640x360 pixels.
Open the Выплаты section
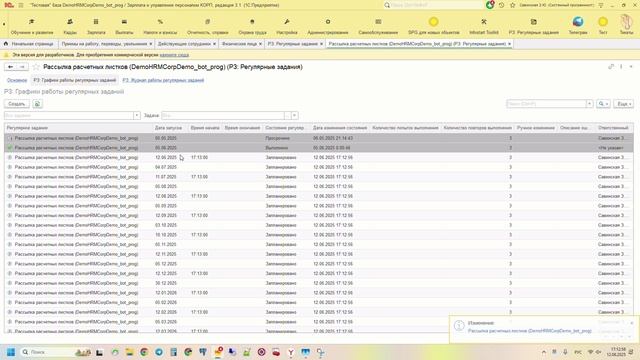124,26
